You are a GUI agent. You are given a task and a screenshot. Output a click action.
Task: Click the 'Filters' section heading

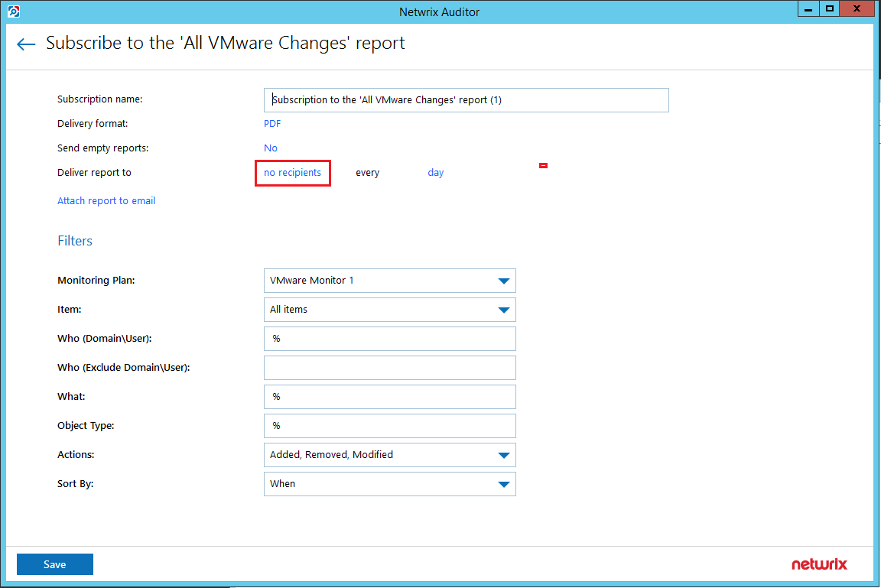(75, 241)
